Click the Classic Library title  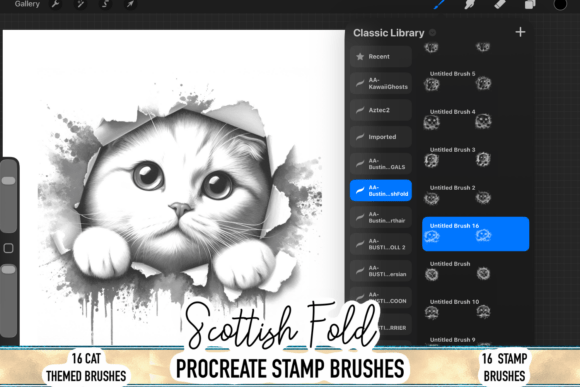[388, 33]
